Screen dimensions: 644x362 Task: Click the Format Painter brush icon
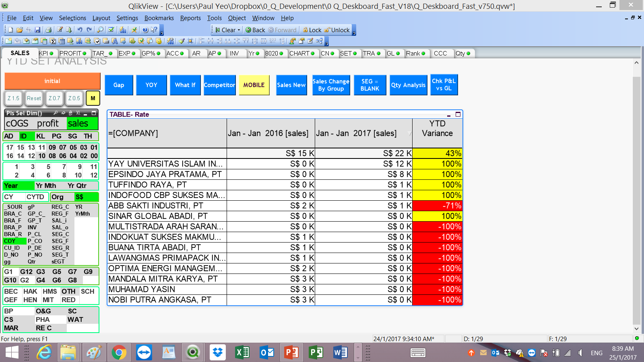point(182,41)
